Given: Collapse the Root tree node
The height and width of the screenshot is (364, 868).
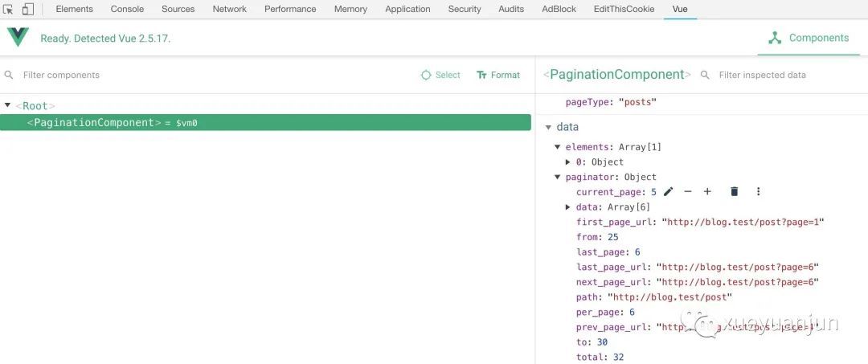Looking at the screenshot, I should coord(8,105).
